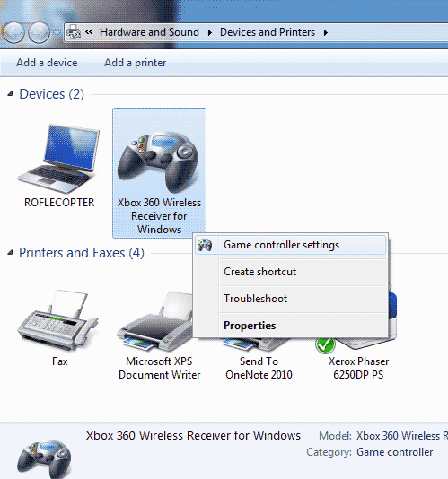448x479 pixels.
Task: Select the Fax machine icon
Action: [x=58, y=320]
